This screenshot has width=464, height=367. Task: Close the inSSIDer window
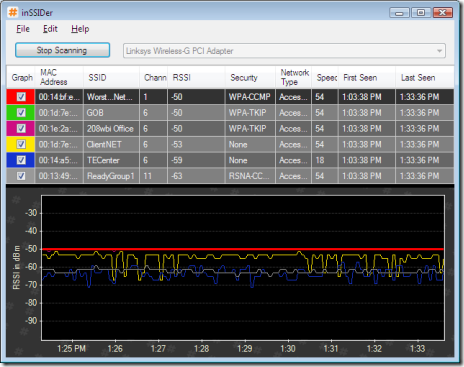[443, 13]
